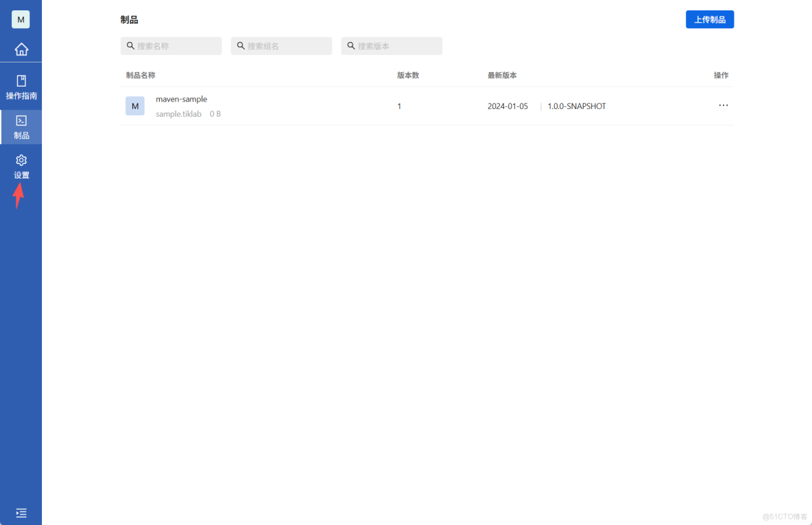Click the magnifier icon in the 搜索组名 box
This screenshot has height=525, width=812.
(x=240, y=45)
